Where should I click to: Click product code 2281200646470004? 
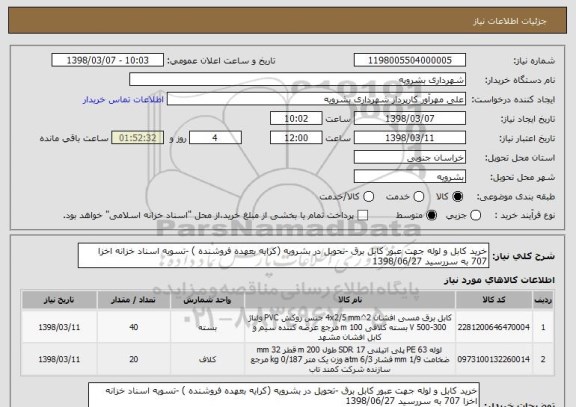494,327
